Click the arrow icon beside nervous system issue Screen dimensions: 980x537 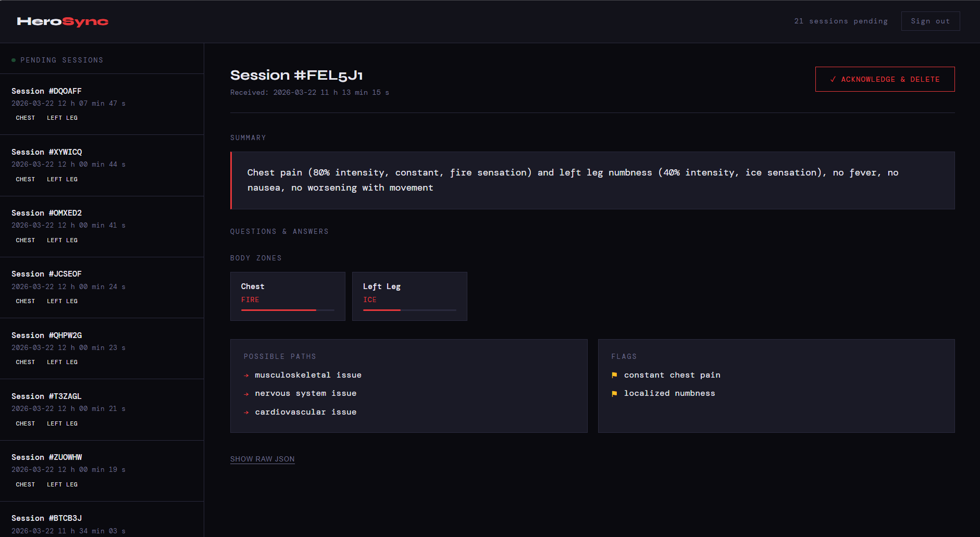click(246, 394)
